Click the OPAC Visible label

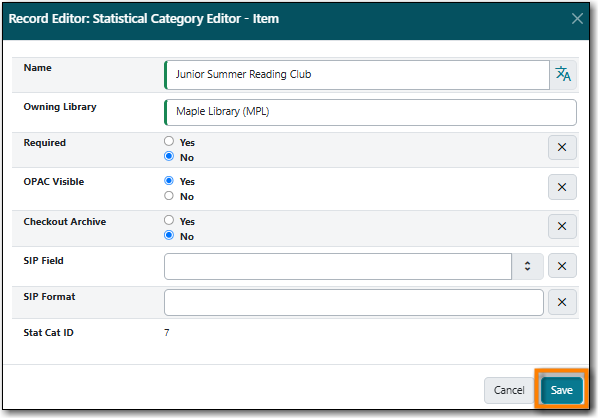[54, 182]
